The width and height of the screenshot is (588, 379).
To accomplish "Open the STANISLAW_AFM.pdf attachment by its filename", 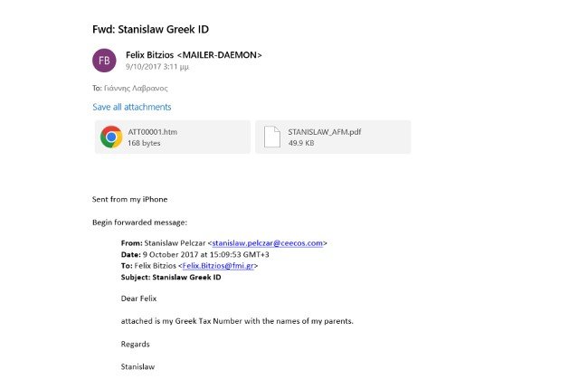I will pyautogui.click(x=318, y=131).
